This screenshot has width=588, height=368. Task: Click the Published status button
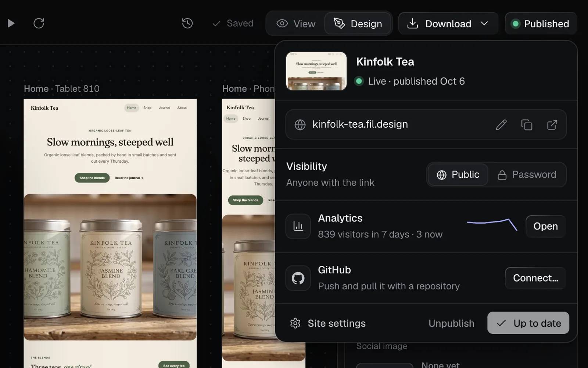coord(541,24)
